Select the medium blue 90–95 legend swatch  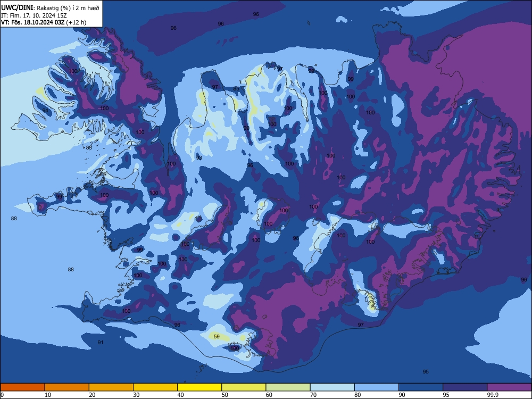click(x=421, y=387)
